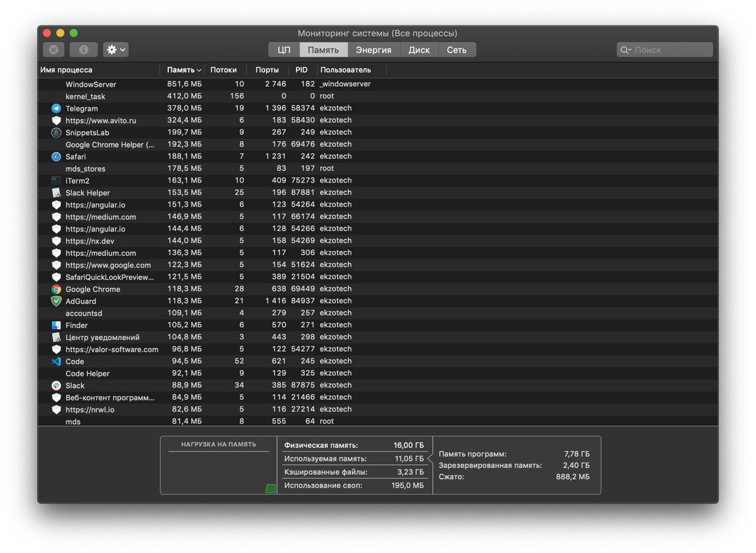Click the _windowserver user cell
The height and width of the screenshot is (553, 756).
point(345,84)
